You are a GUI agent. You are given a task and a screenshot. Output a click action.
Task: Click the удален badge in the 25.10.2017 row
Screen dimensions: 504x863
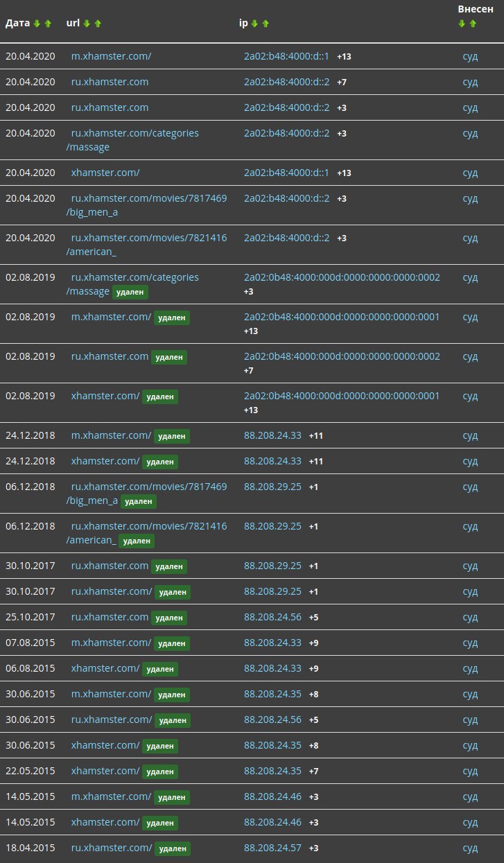pyautogui.click(x=169, y=618)
